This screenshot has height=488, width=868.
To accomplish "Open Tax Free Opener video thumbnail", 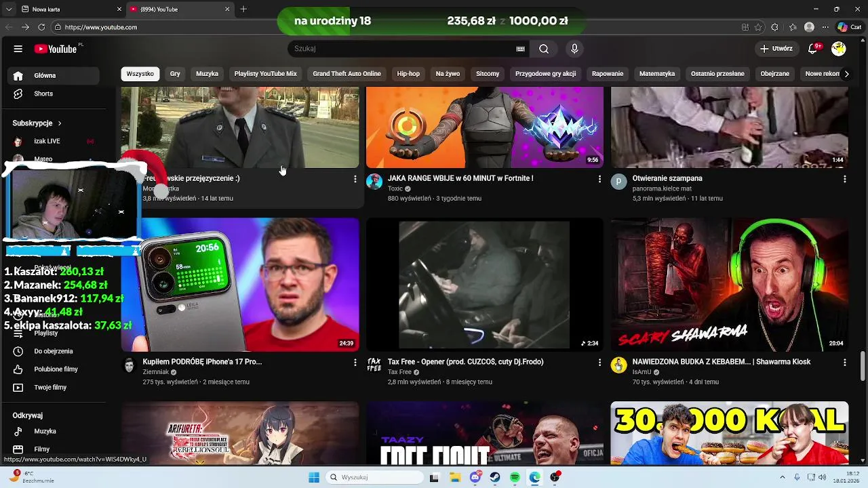I will tap(485, 285).
